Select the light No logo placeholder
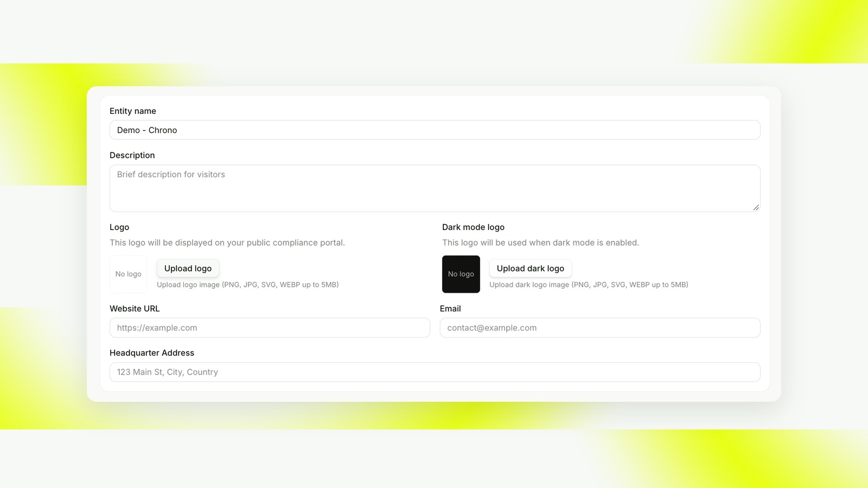The width and height of the screenshot is (868, 488). pyautogui.click(x=129, y=274)
